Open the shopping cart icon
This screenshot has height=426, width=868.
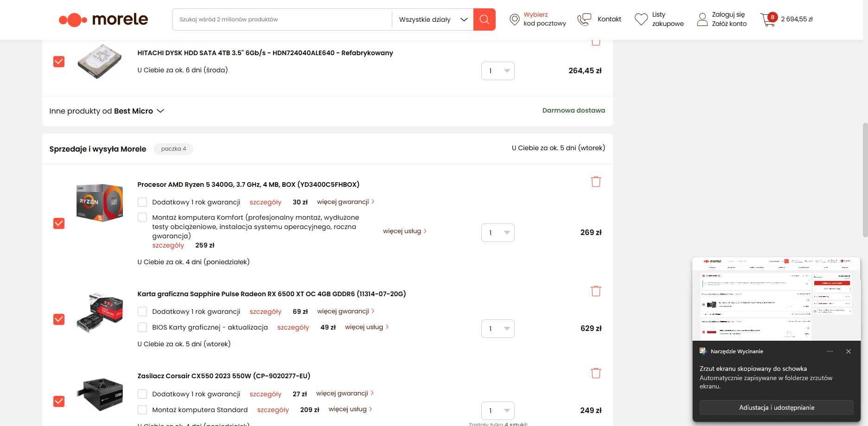[767, 20]
